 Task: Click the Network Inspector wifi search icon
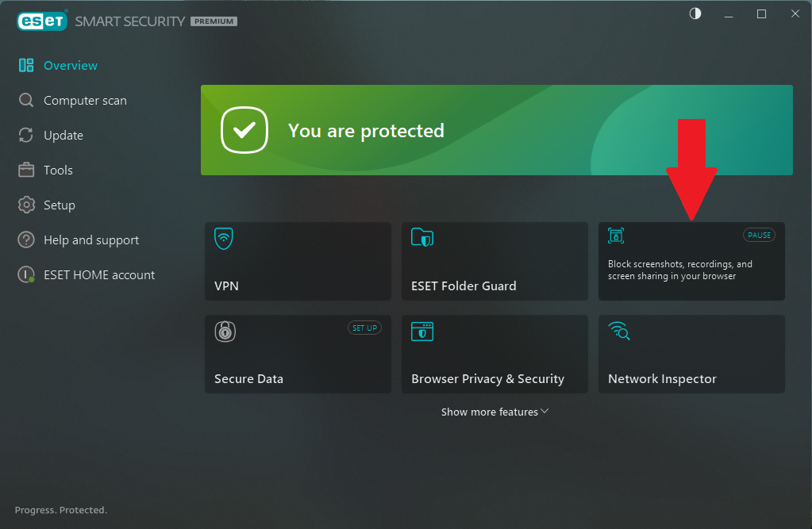point(619,331)
